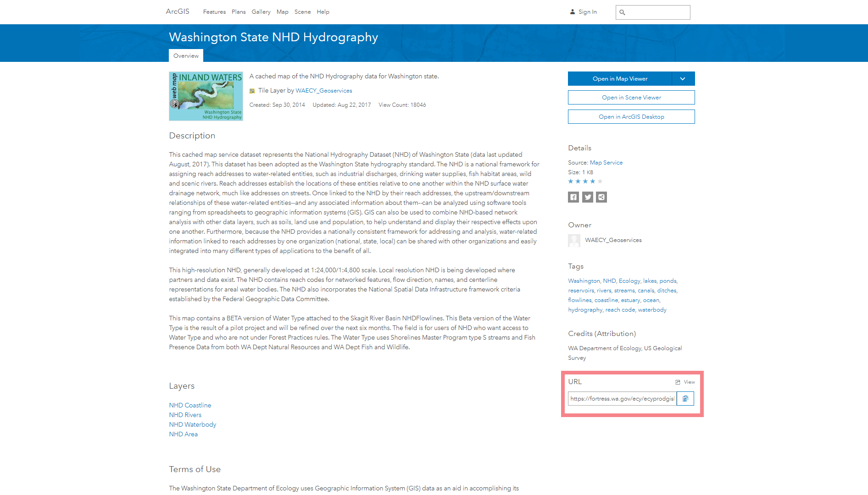868x495 pixels.
Task: Click the text "Updated: Aug 22, 2017"
Action: click(342, 105)
